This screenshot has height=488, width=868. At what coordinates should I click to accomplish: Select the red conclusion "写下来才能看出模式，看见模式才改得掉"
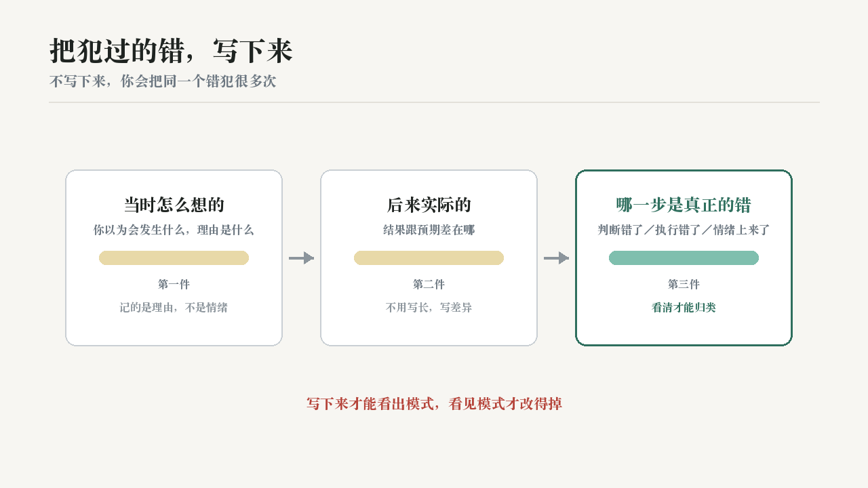(x=434, y=404)
